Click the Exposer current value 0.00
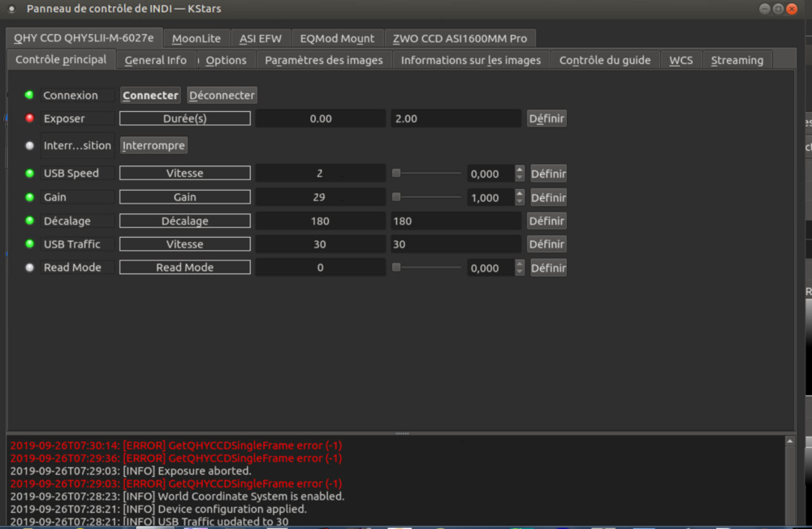 (x=321, y=118)
